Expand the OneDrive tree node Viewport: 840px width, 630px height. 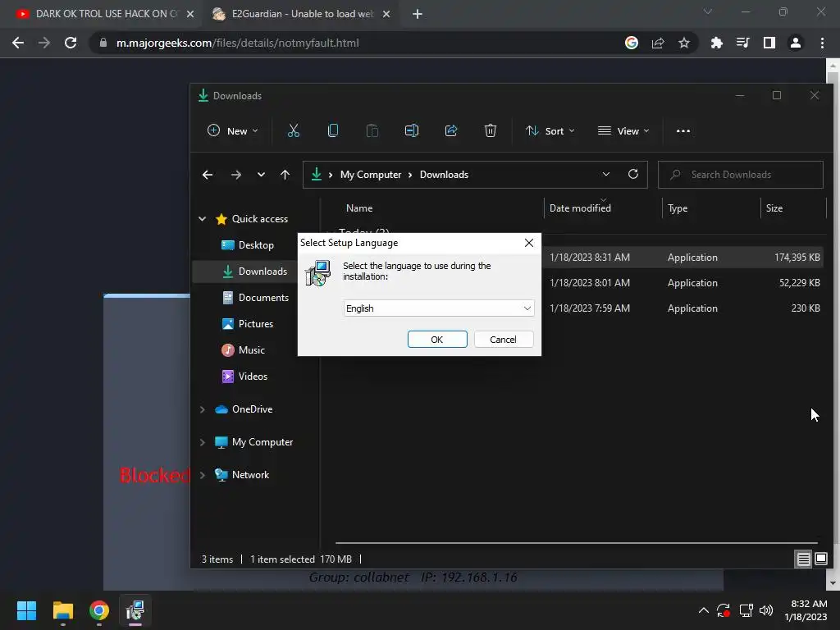pos(203,409)
